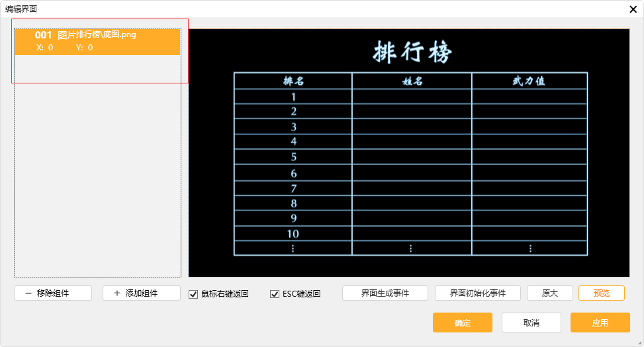This screenshot has width=644, height=347.
Task: Close the 编辑界面 dialog window
Action: point(633,9)
